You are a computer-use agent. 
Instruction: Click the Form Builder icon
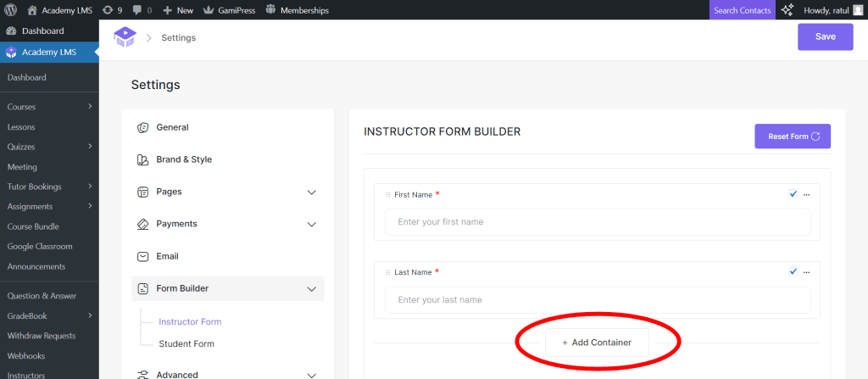coord(142,288)
